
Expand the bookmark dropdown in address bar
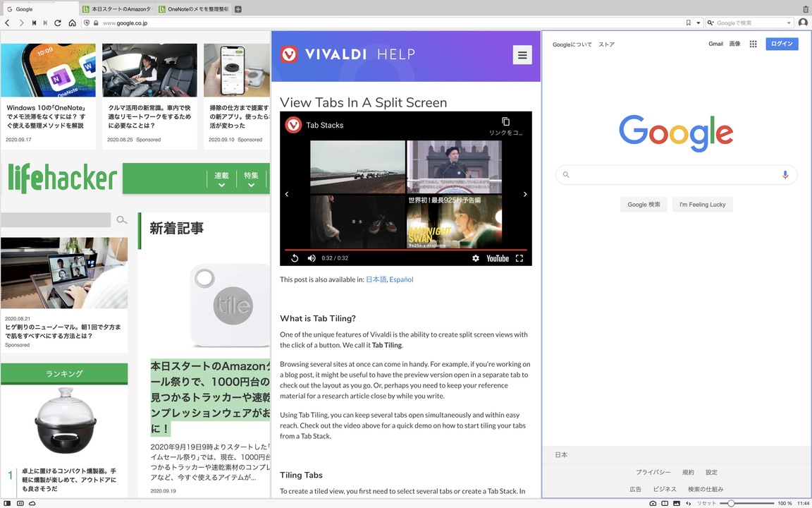[x=698, y=23]
